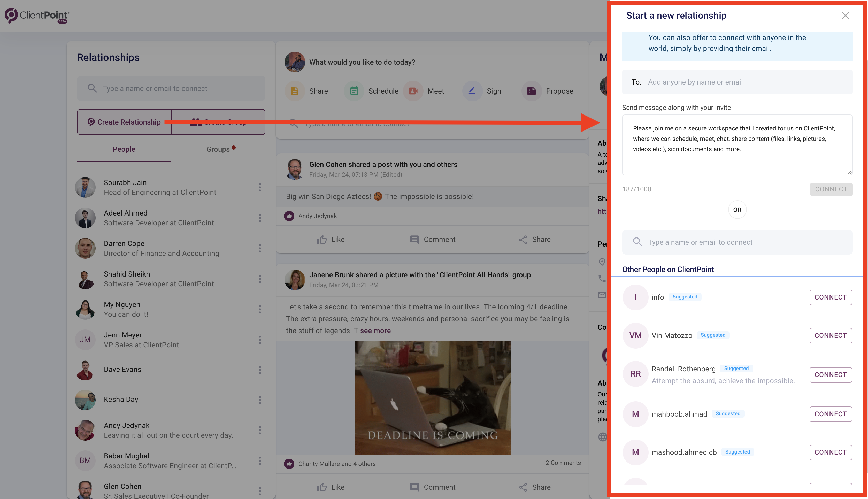The image size is (868, 499).
Task: Open three-dot menu next to Jenn Meyer
Action: pos(260,340)
